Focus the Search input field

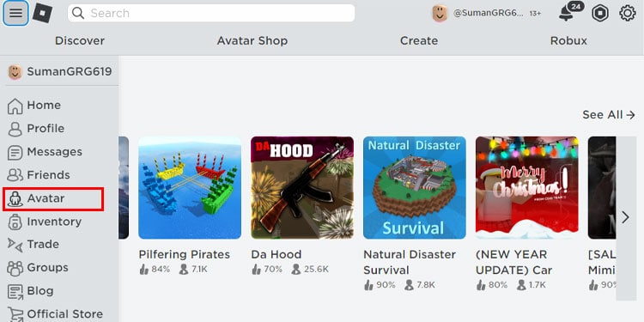coord(211,13)
